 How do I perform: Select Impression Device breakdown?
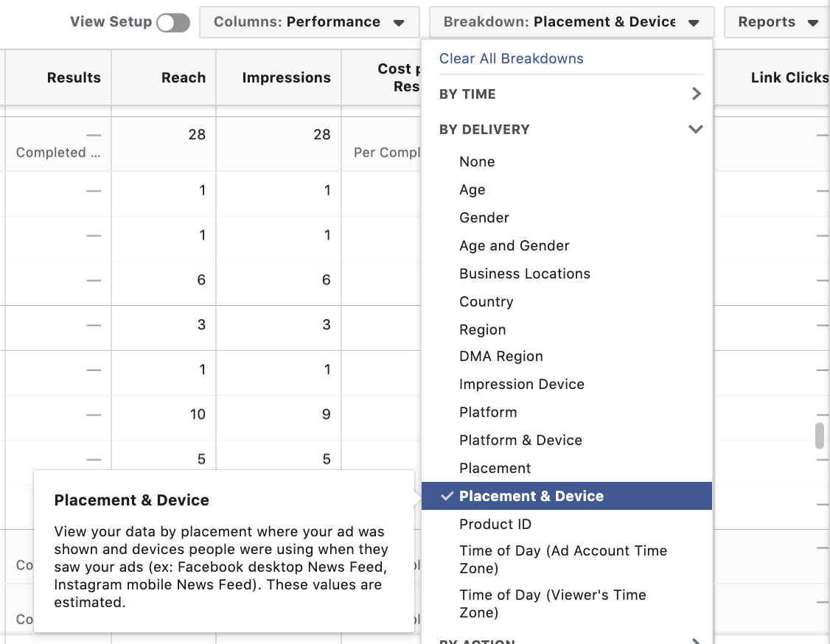click(522, 384)
